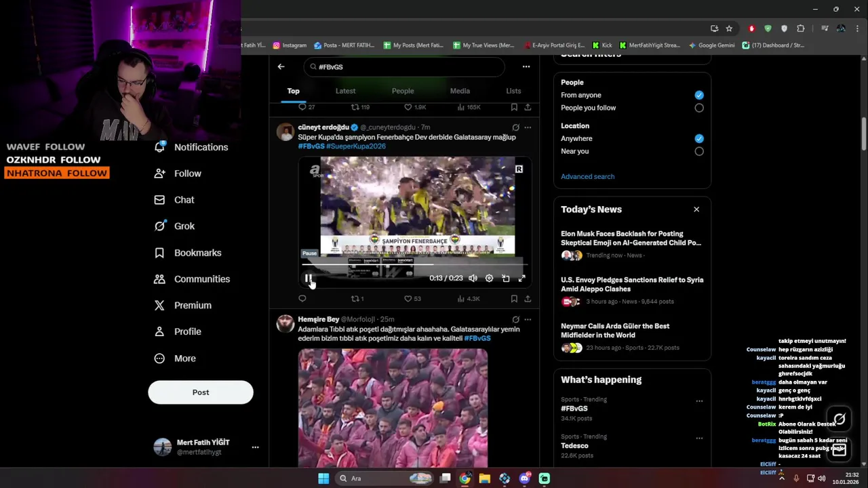This screenshot has width=868, height=488.
Task: Open Windows Start menu
Action: tap(323, 479)
